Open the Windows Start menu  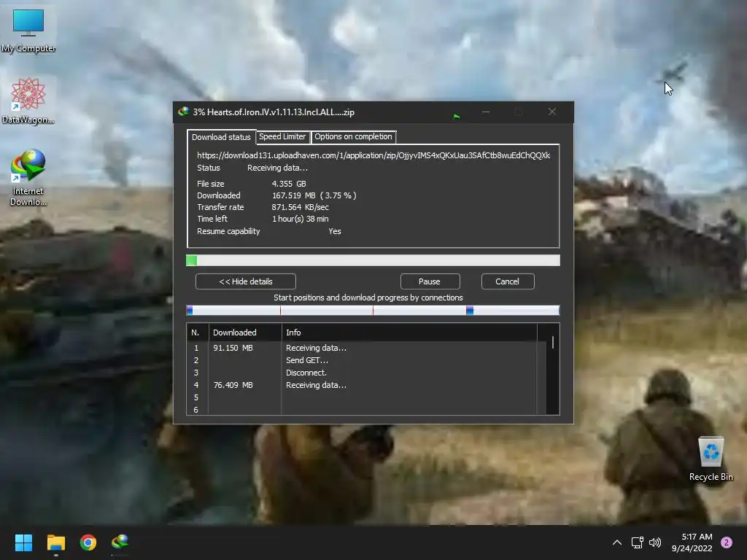(x=23, y=542)
